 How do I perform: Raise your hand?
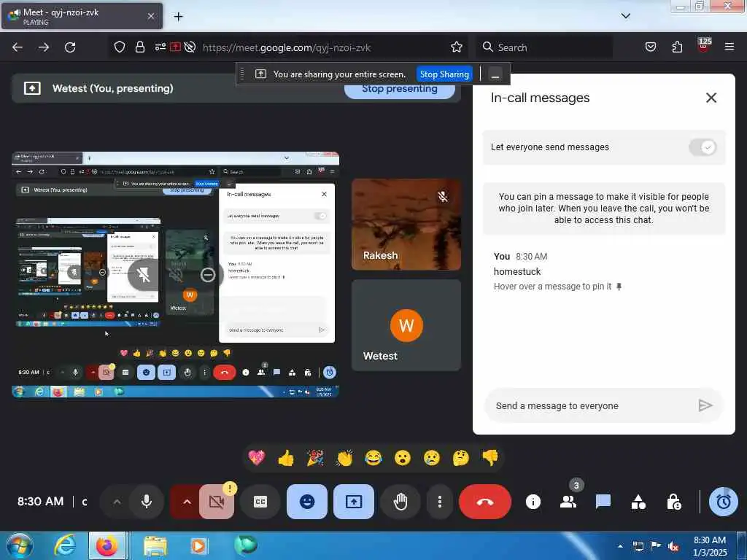click(400, 502)
